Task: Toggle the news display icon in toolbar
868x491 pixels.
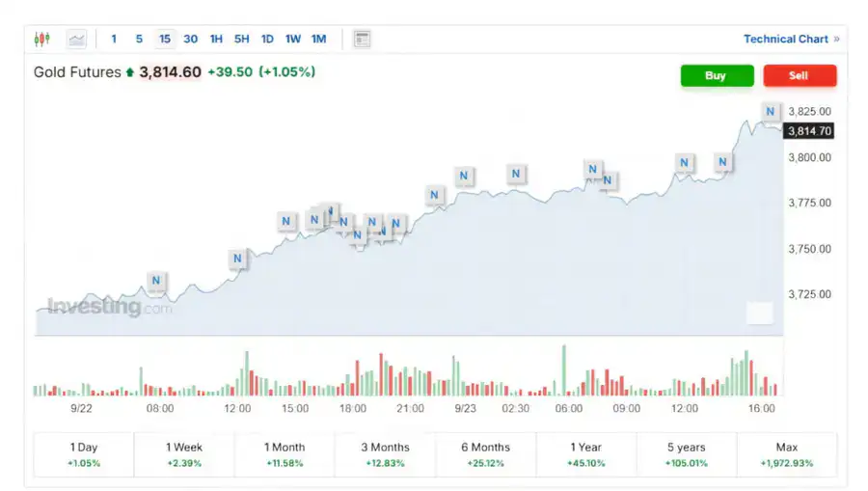Action: [x=362, y=40]
